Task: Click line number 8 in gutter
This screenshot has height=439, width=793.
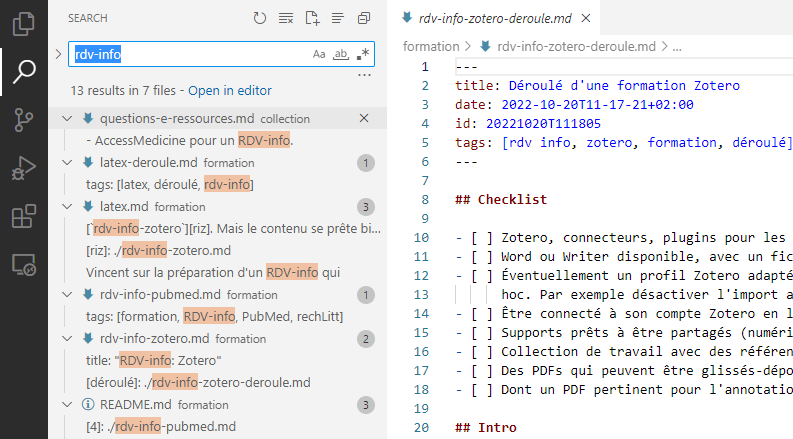Action: [x=425, y=200]
